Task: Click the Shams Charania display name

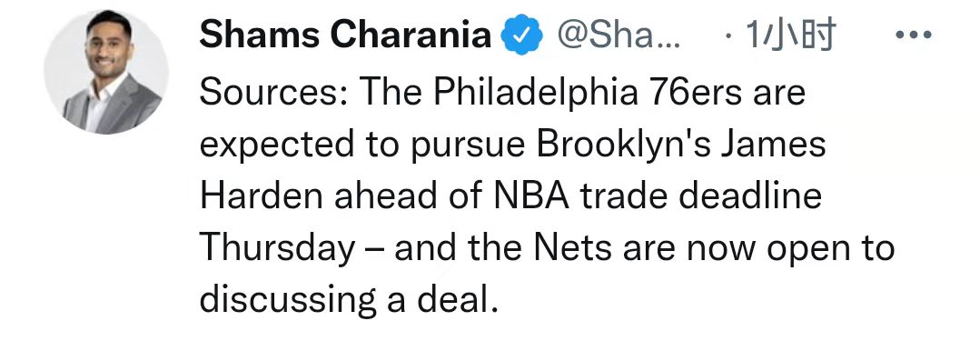Action: click(x=345, y=35)
